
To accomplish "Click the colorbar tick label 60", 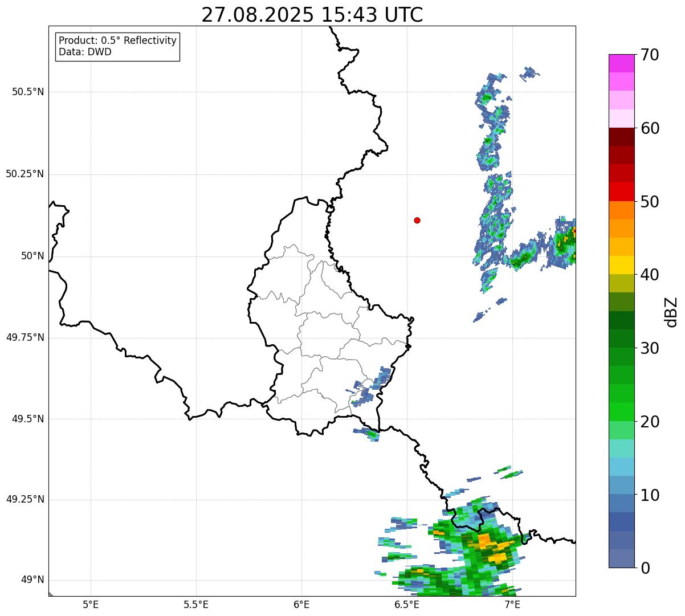I will pos(650,128).
